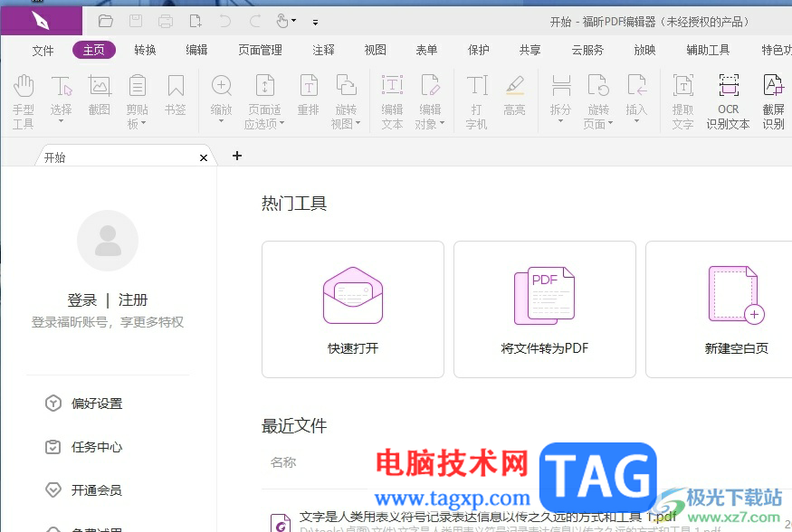Open Task Center (任务中心)
Screen dimensions: 792x532
tap(84, 447)
